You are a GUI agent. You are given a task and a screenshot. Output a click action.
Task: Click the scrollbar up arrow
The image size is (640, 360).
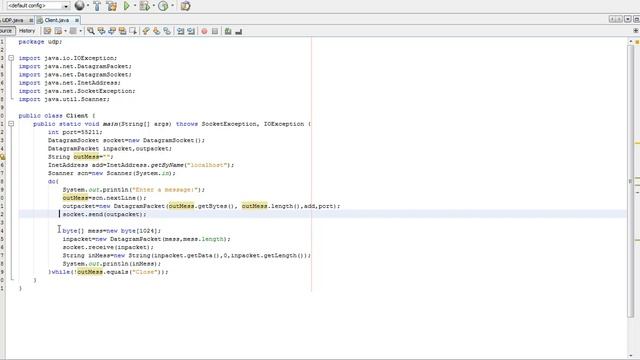point(630,41)
